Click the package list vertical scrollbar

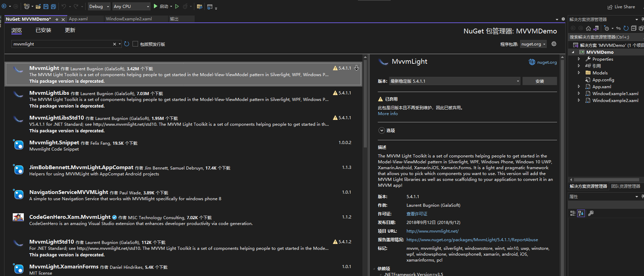click(x=365, y=103)
